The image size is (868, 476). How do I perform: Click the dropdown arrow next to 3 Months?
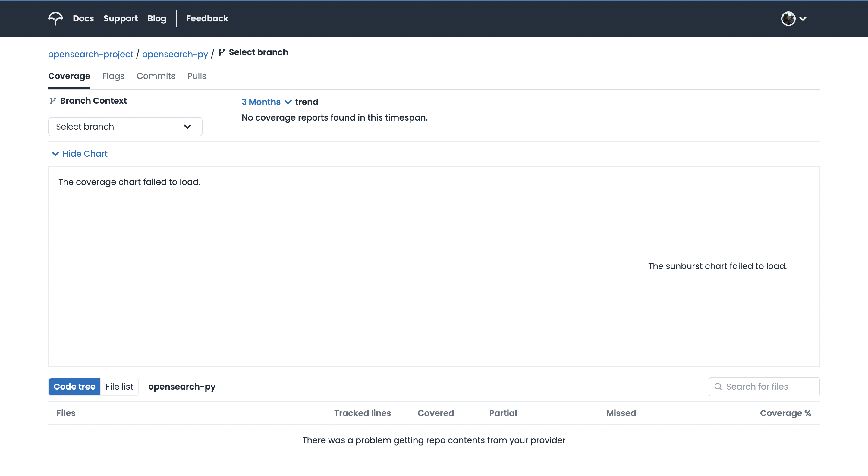(x=288, y=102)
